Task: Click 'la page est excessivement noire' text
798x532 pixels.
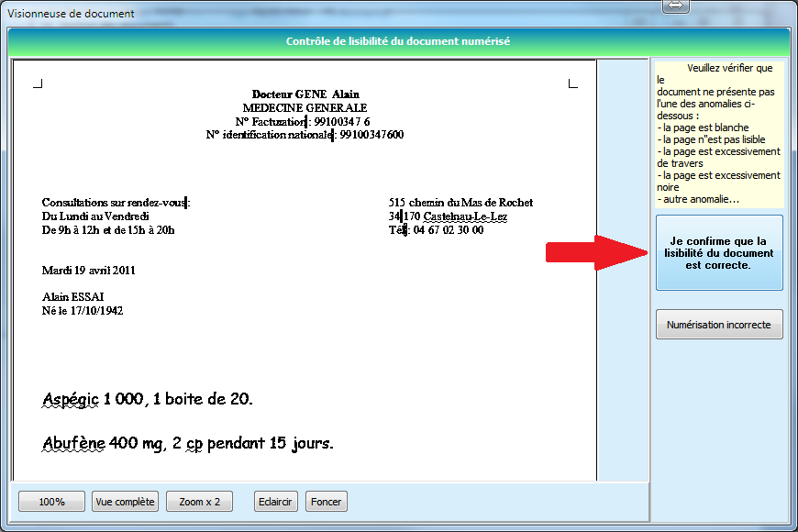Action: pyautogui.click(x=718, y=182)
